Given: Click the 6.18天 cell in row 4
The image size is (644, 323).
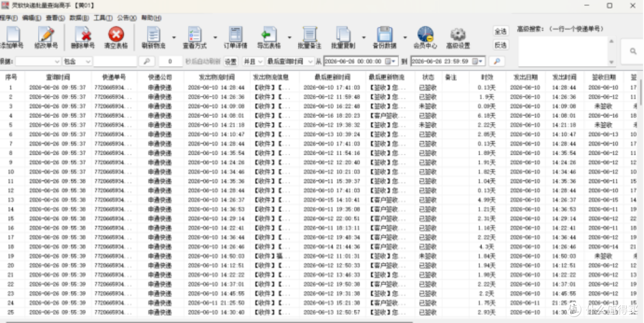Looking at the screenshot, I should [487, 116].
